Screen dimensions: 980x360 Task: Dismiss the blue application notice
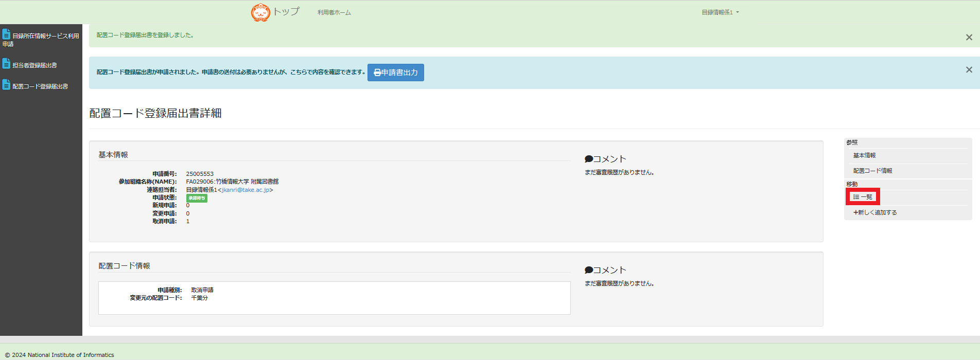click(x=969, y=69)
